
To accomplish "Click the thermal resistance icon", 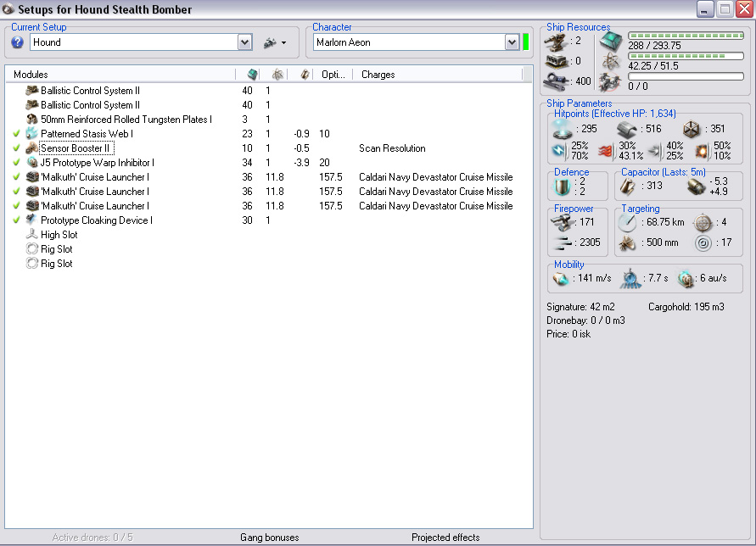I will tap(606, 151).
